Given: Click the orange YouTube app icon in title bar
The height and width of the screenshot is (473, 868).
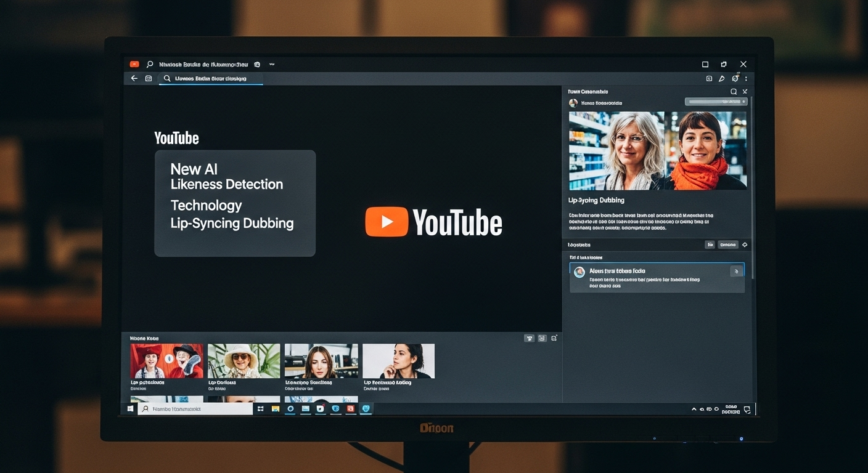Looking at the screenshot, I should 134,64.
